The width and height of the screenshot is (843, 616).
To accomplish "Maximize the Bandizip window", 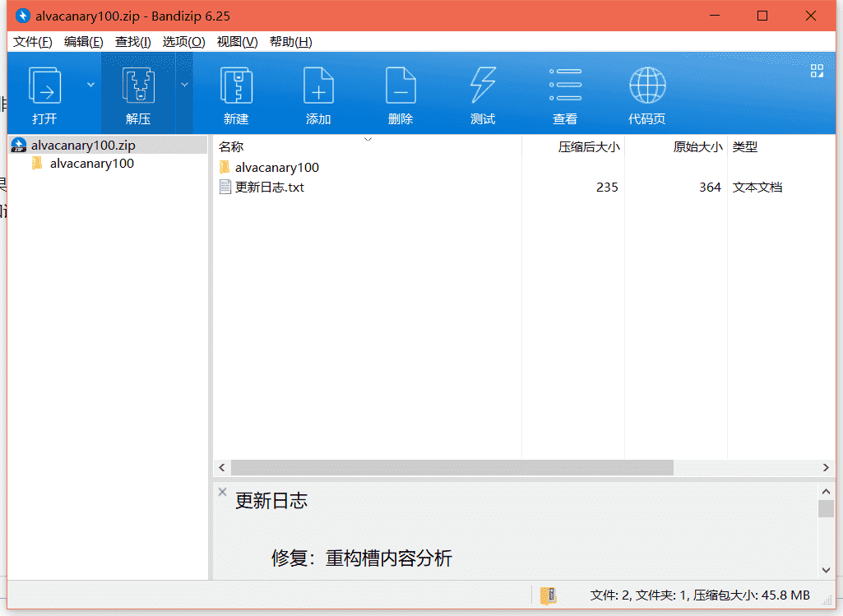I will coord(762,16).
